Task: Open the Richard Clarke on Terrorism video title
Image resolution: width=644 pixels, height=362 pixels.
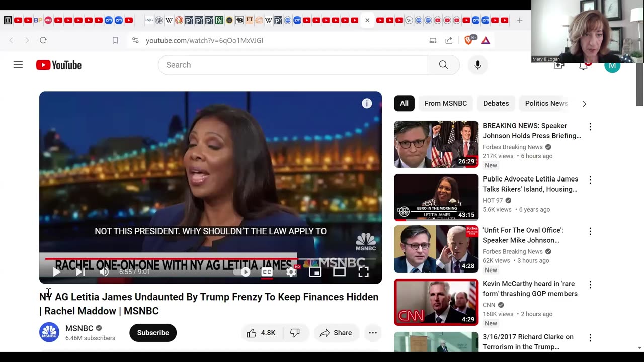Action: tap(528, 342)
